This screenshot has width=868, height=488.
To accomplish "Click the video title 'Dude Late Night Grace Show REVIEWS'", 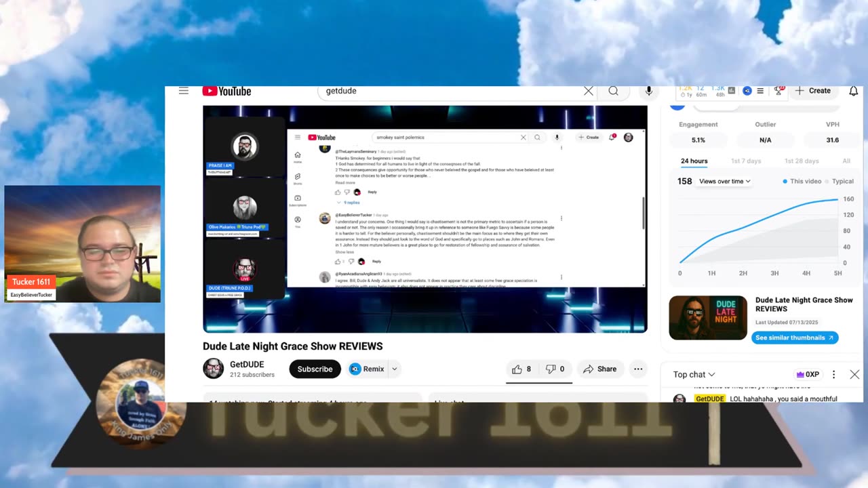I will click(293, 346).
